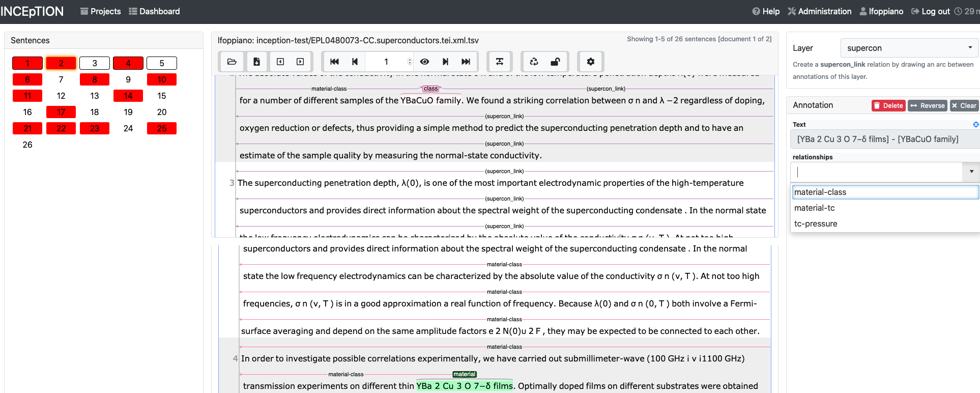The width and height of the screenshot is (980, 393).
Task: Select sentence 3 in Sentences panel
Action: coord(95,63)
